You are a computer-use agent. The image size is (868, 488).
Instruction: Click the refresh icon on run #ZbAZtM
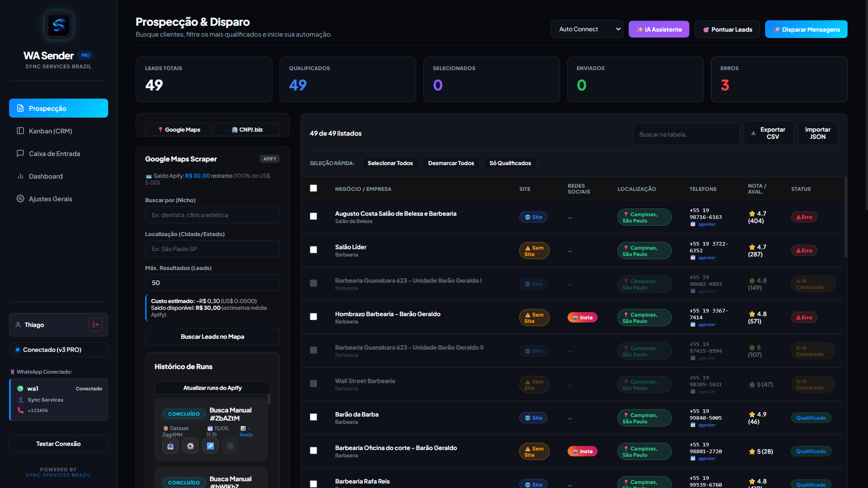(230, 446)
